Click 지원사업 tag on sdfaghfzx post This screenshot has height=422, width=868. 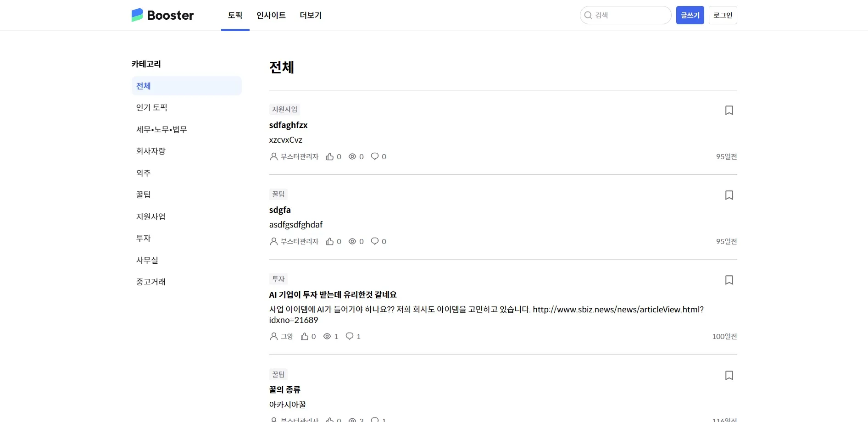pyautogui.click(x=284, y=109)
